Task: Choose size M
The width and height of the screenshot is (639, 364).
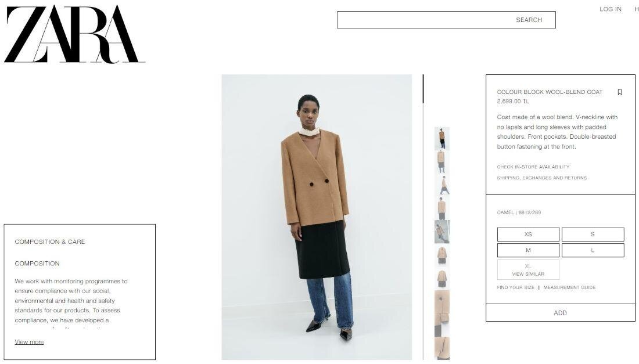Action: click(528, 250)
